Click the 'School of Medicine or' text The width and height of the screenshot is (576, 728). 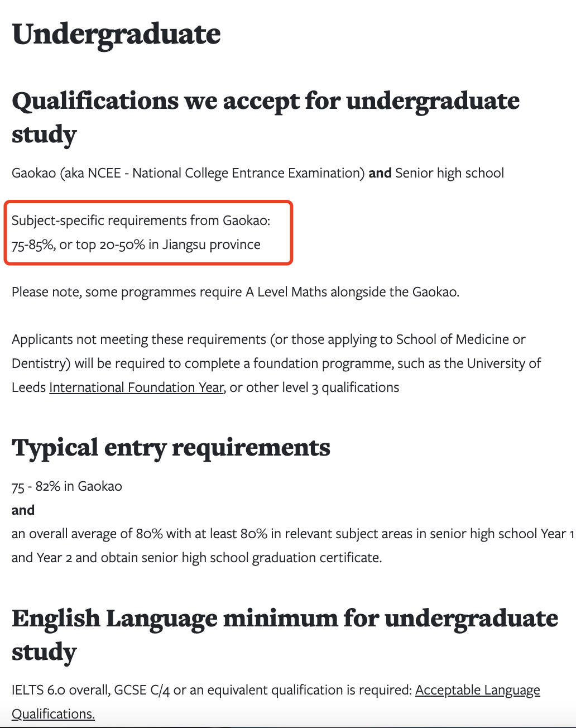pos(461,339)
